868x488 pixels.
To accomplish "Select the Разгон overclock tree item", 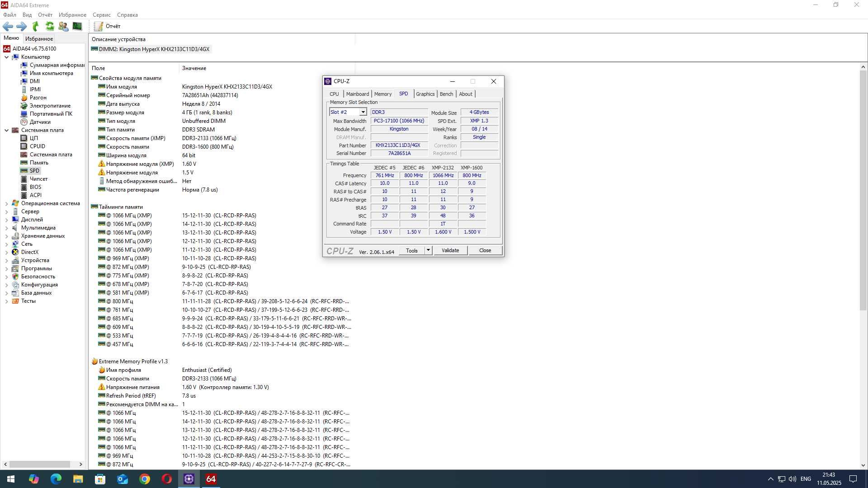I will click(x=38, y=98).
